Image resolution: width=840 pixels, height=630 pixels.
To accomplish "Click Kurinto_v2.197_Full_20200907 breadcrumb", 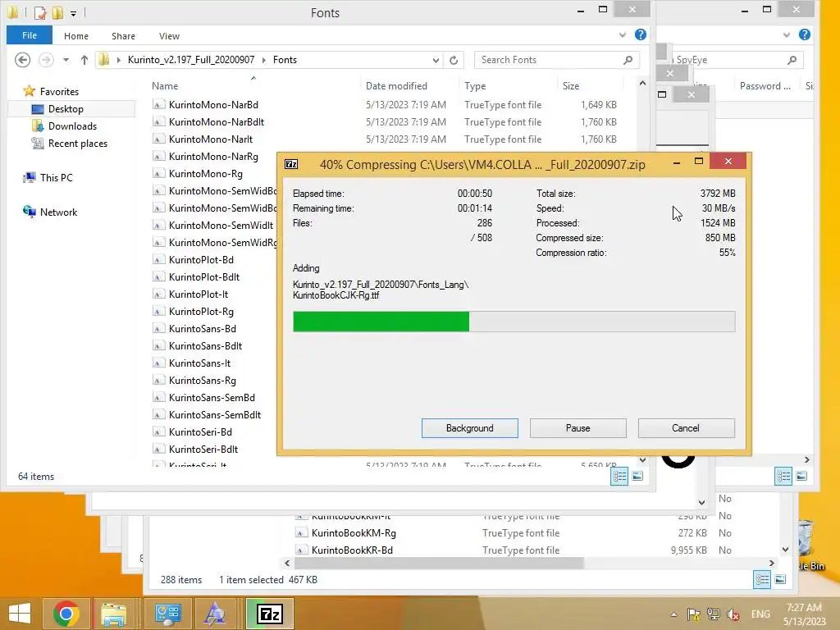I will coord(190,59).
